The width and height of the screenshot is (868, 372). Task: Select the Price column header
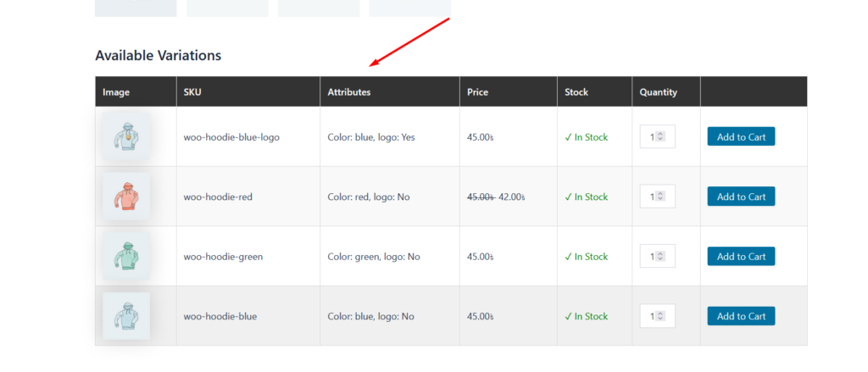[x=477, y=92]
